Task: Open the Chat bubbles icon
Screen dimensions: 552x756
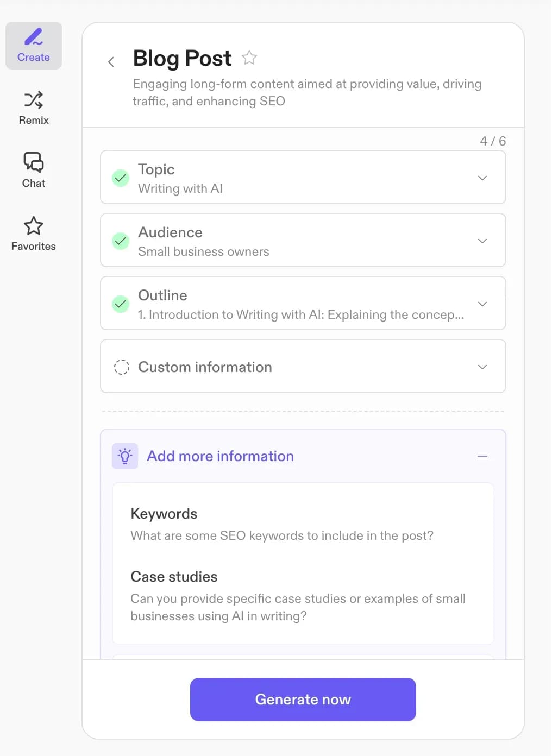Action: (x=34, y=162)
